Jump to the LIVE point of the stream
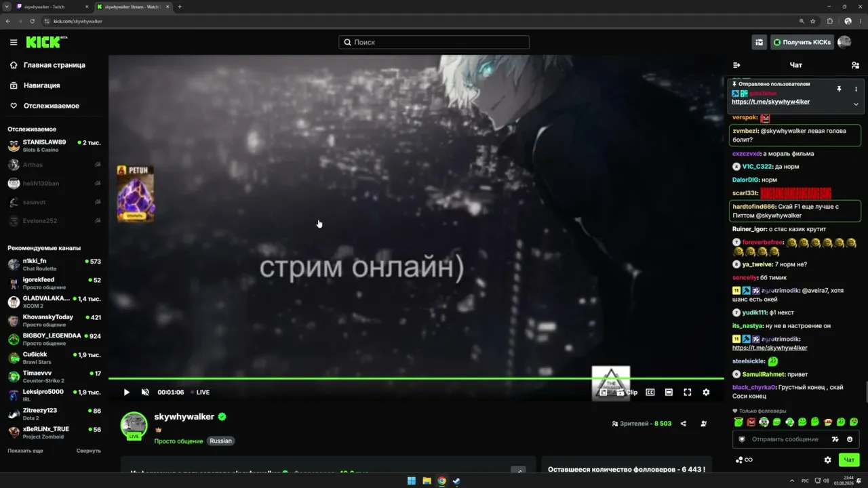This screenshot has height=488, width=868. [200, 392]
